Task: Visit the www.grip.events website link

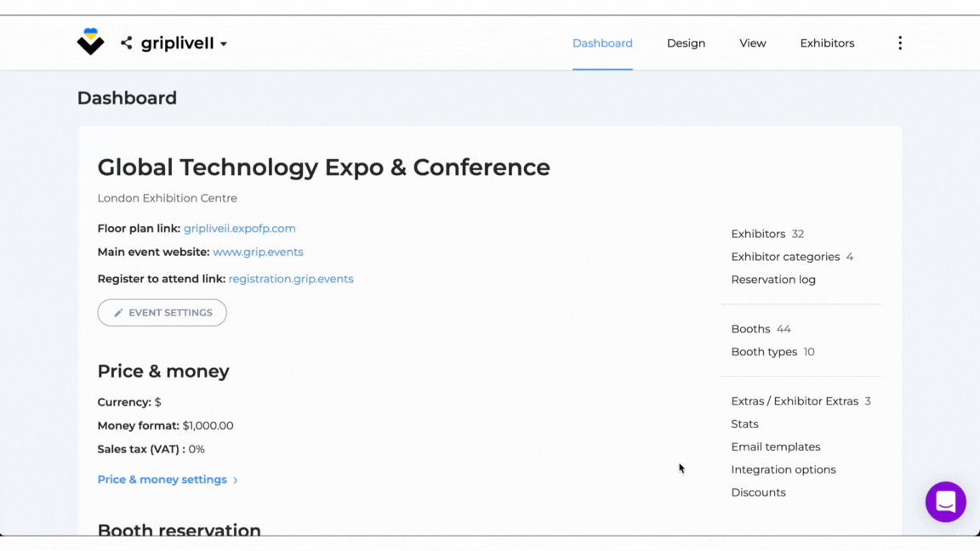Action: [x=258, y=253]
